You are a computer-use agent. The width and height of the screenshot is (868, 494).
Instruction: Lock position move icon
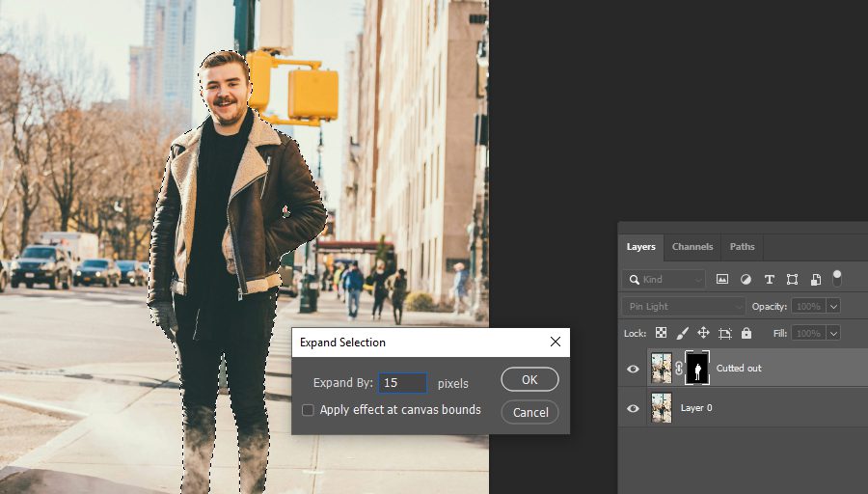[x=703, y=333]
